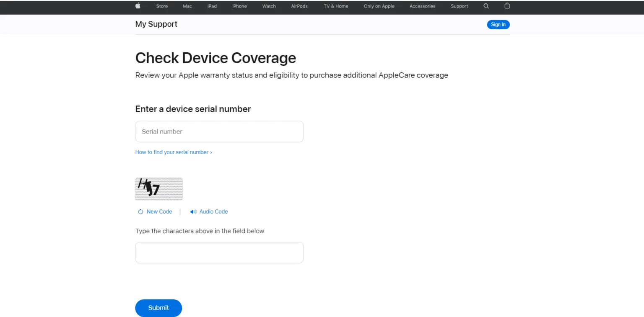Open the TV & Home menu
This screenshot has height=317, width=644.
[x=336, y=6]
